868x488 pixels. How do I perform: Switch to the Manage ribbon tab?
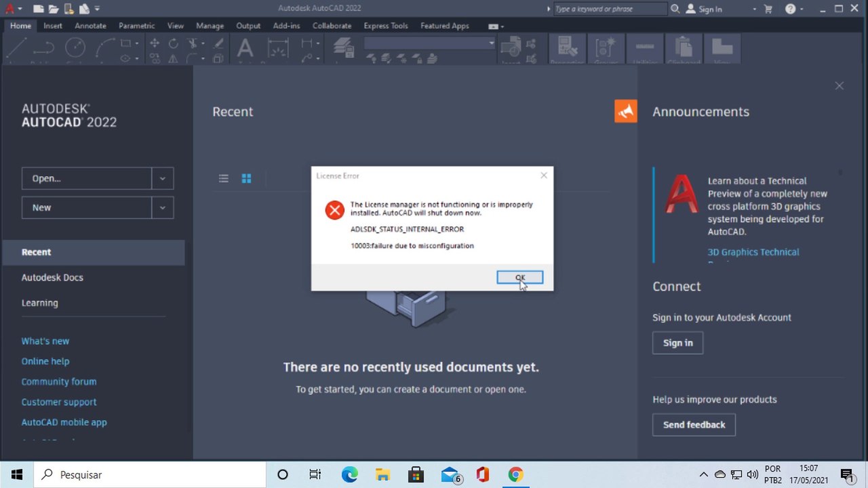click(x=210, y=26)
